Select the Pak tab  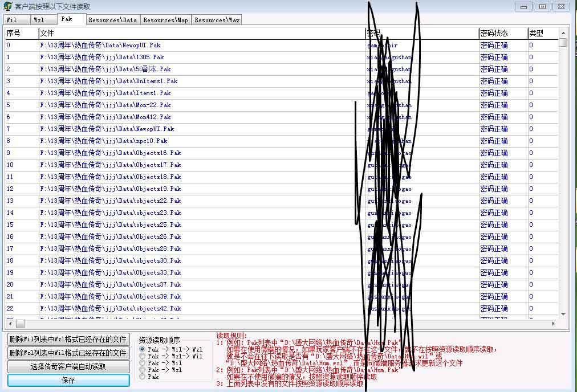[71, 19]
